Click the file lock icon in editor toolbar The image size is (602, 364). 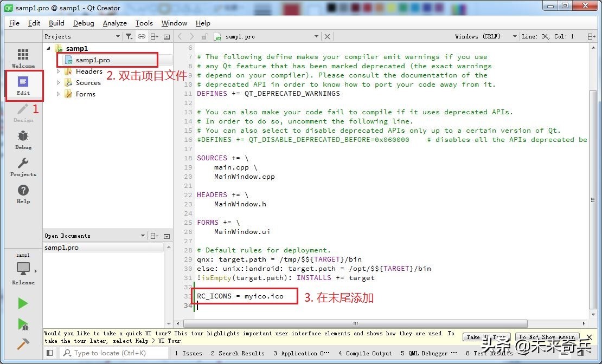tap(204, 36)
